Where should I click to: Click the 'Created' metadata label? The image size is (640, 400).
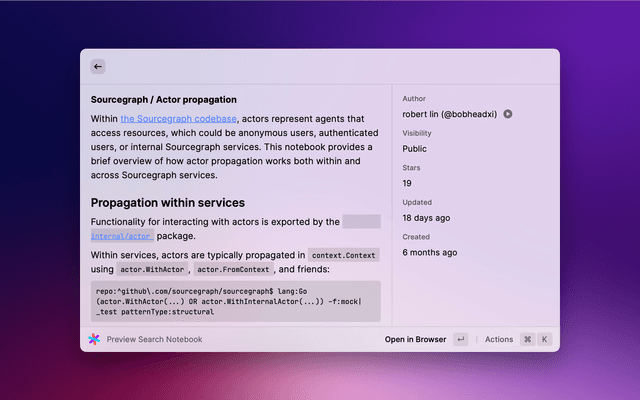[x=416, y=237]
